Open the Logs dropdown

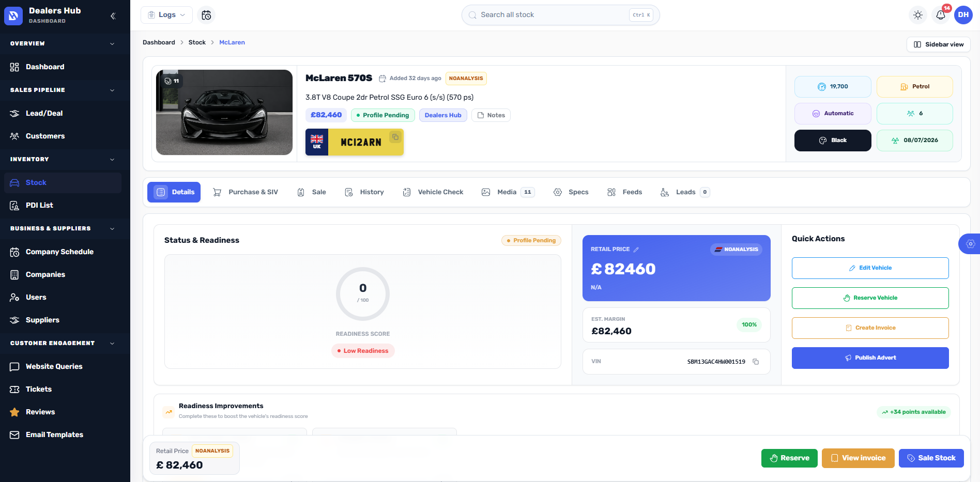[x=166, y=15]
